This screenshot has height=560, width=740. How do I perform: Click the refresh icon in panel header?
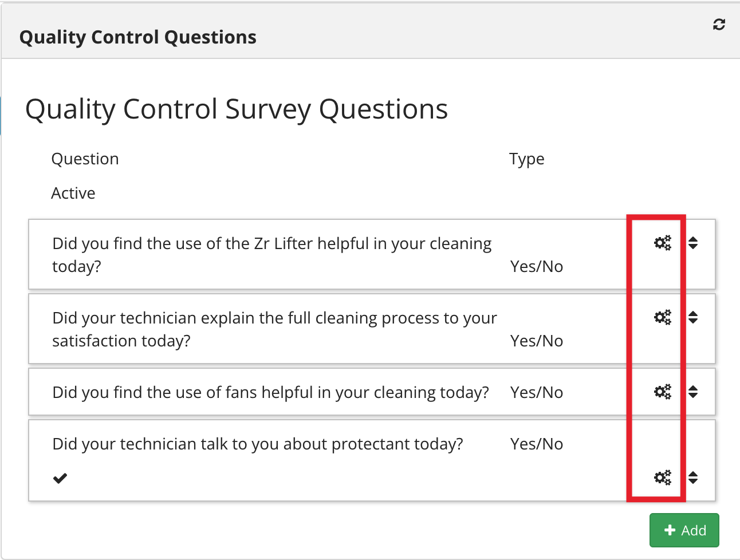719,24
